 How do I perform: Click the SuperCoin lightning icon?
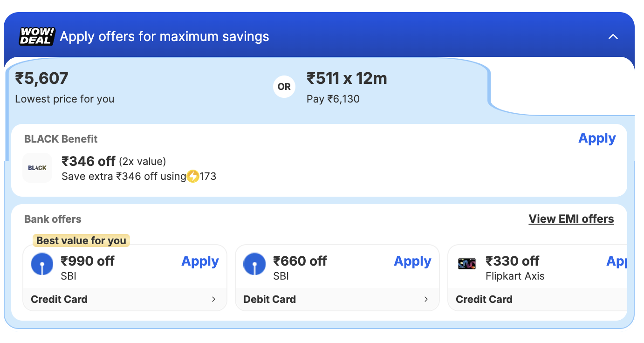193,176
